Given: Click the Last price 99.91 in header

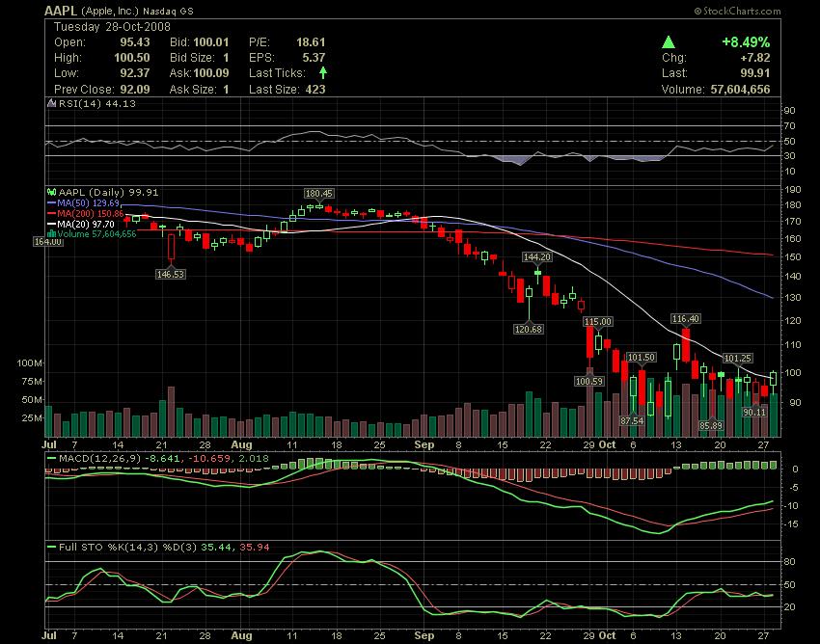Looking at the screenshot, I should (755, 72).
